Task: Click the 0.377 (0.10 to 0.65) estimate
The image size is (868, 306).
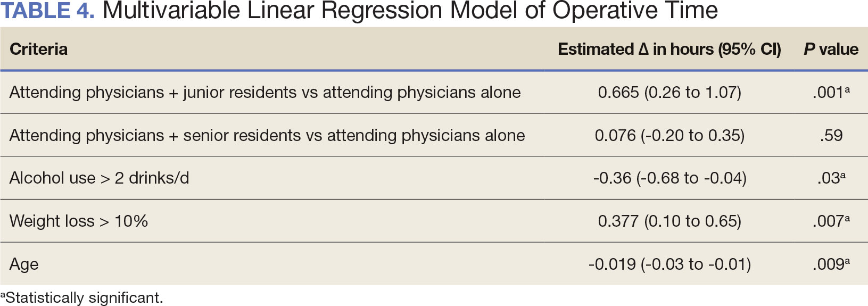Action: 669,221
